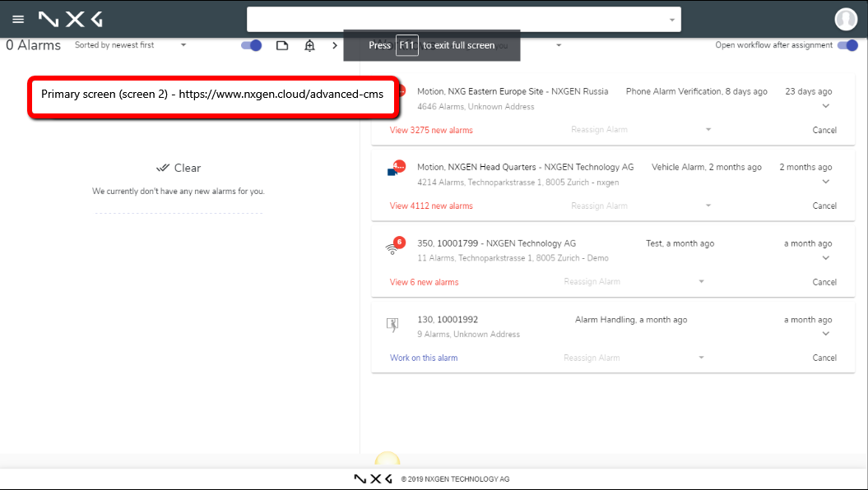Click the exit-door icon on card 130, 10001992
Viewport: 868px width, 490px height.
coord(392,325)
